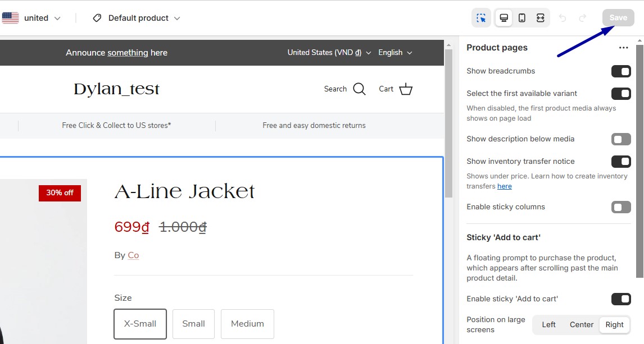Click the Save button
The width and height of the screenshot is (644, 344).
point(618,17)
